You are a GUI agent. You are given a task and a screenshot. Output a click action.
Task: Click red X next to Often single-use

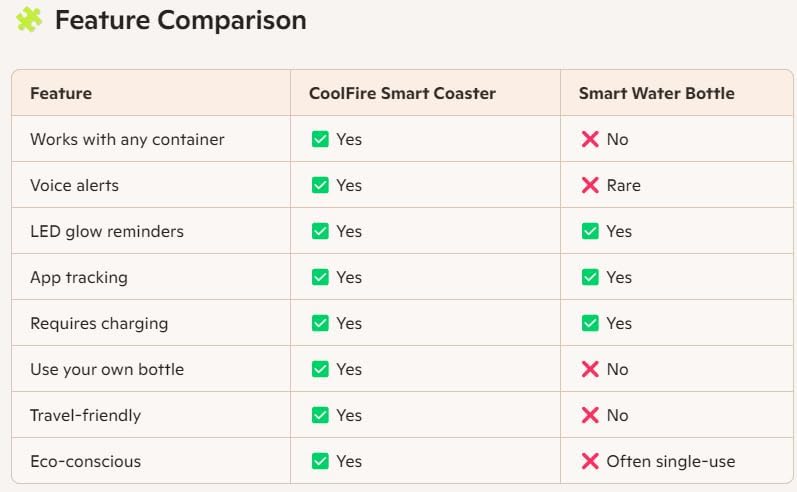590,461
